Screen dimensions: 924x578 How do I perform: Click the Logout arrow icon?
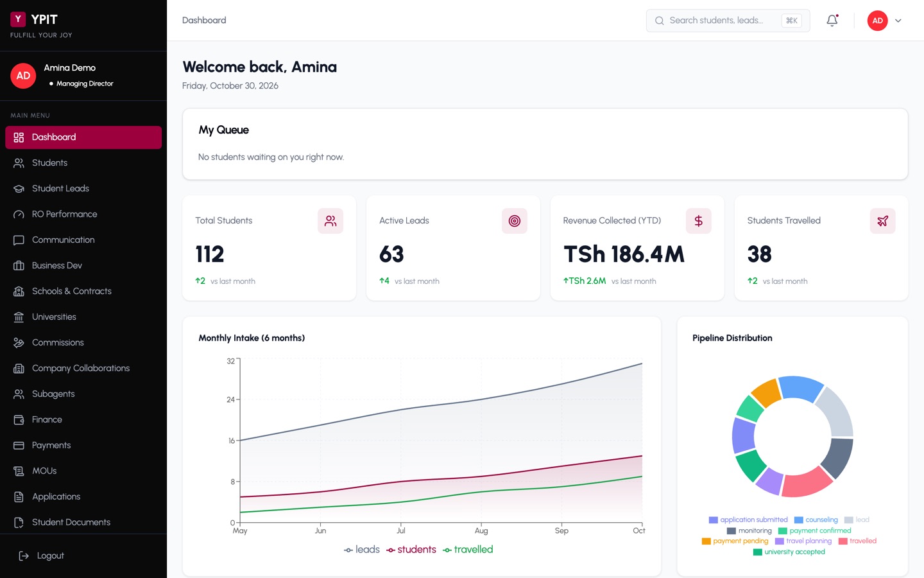pos(24,556)
